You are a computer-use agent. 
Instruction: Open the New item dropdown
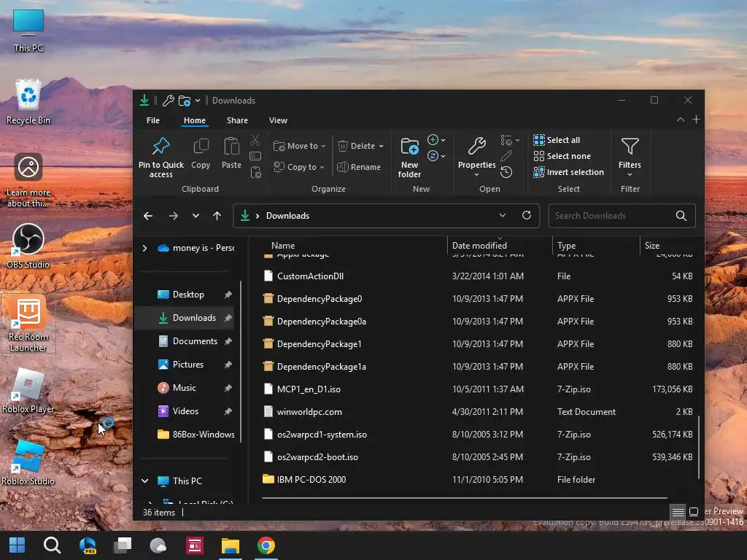[436, 140]
